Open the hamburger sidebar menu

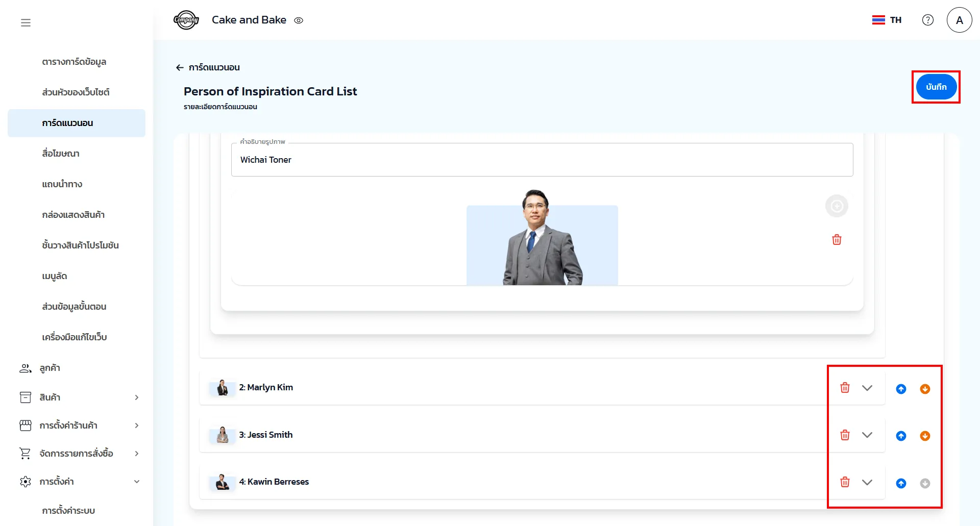[26, 22]
